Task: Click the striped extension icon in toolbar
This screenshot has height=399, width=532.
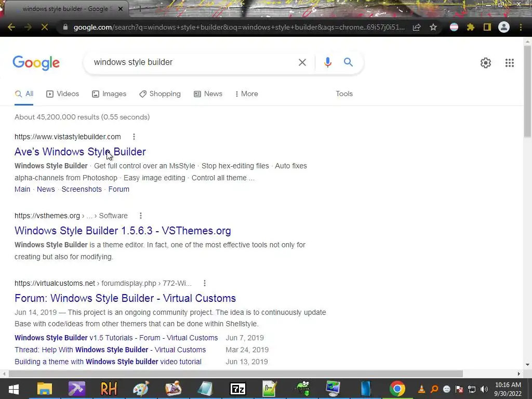Action: click(454, 27)
